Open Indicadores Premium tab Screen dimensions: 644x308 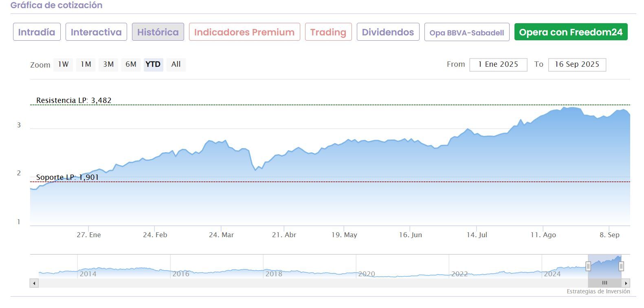coord(244,32)
